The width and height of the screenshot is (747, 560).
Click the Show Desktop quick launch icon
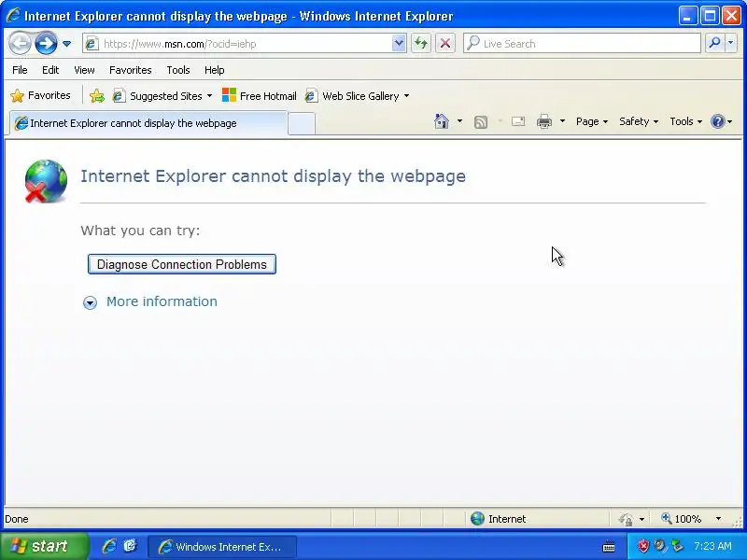pyautogui.click(x=130, y=546)
